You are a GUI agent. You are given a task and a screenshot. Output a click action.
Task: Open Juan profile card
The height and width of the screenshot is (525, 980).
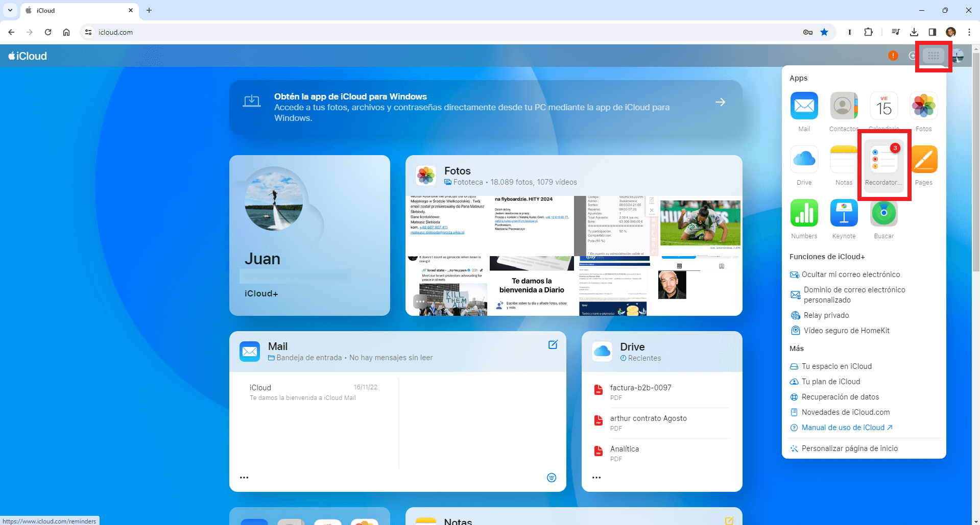click(x=309, y=235)
